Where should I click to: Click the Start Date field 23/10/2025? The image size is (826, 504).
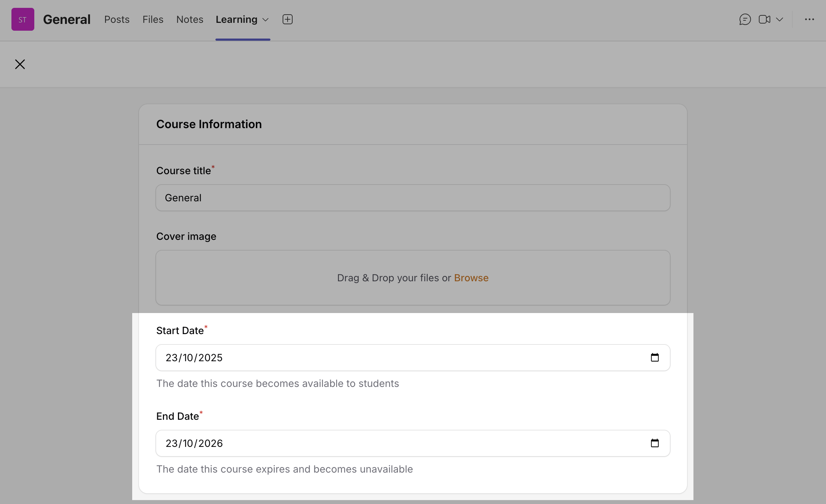tap(194, 358)
